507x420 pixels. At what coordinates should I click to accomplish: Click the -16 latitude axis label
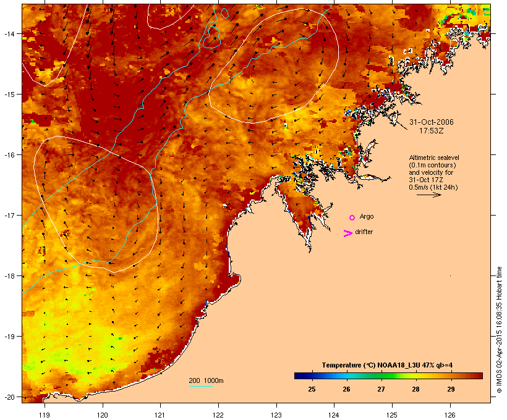9,155
